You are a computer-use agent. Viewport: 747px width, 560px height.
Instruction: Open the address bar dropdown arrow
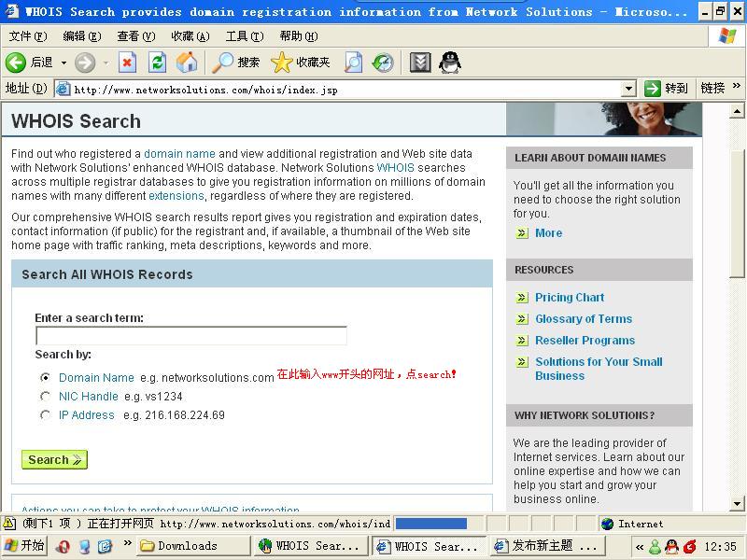(628, 89)
